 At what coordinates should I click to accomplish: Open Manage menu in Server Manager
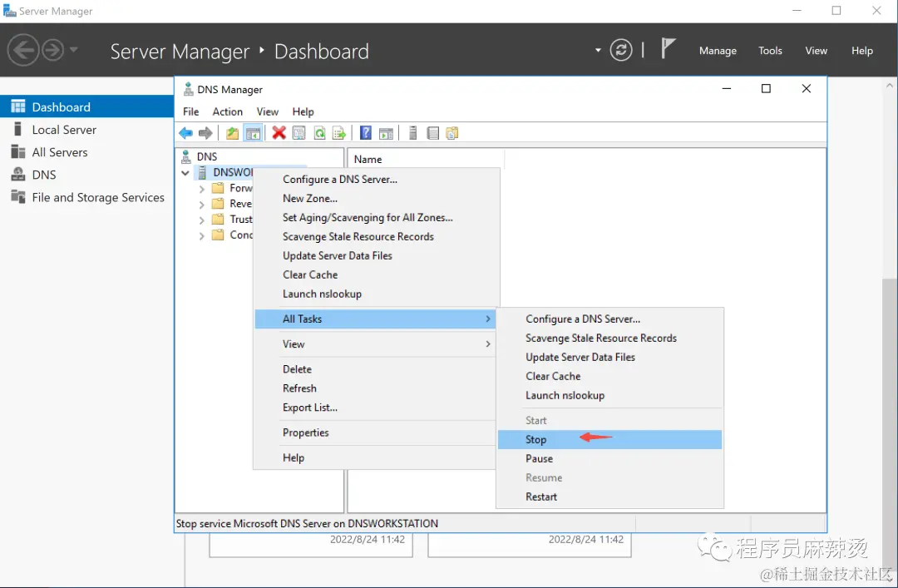(718, 51)
